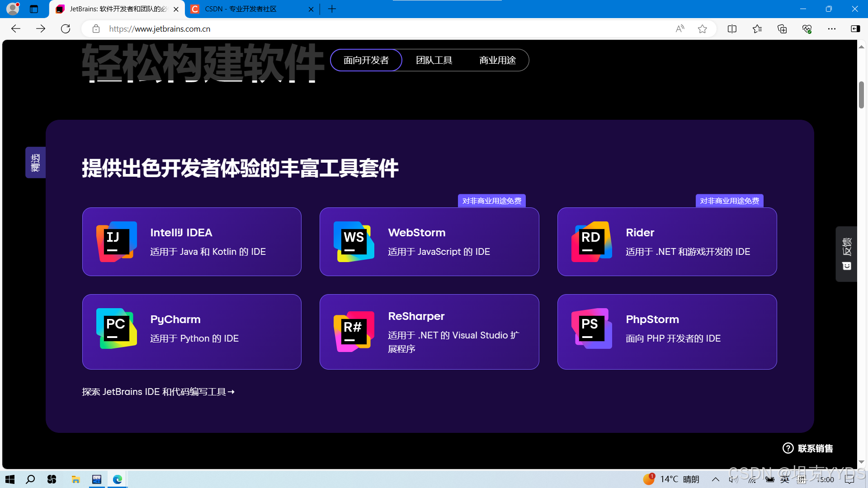The image size is (868, 488).
Task: Click the Rider title link
Action: (640, 233)
